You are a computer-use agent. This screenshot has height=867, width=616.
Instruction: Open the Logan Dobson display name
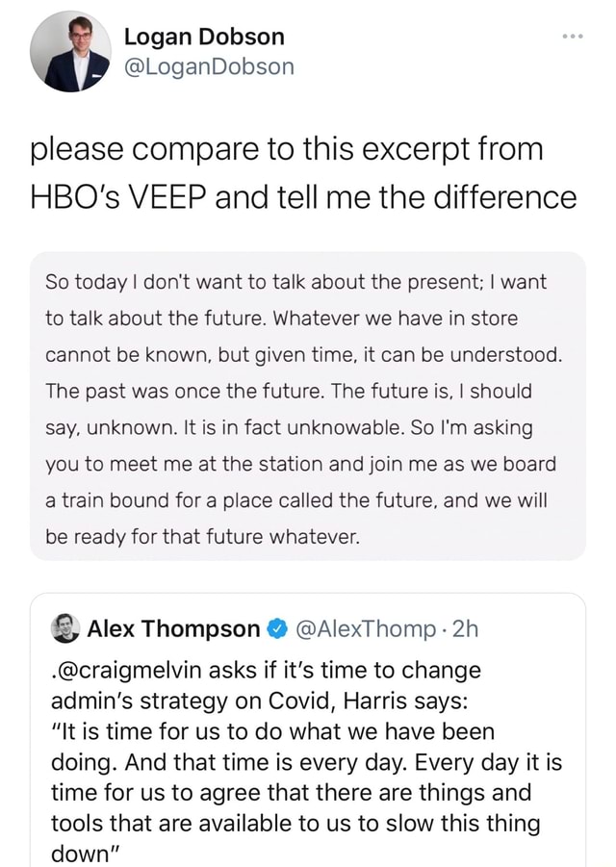204,37
